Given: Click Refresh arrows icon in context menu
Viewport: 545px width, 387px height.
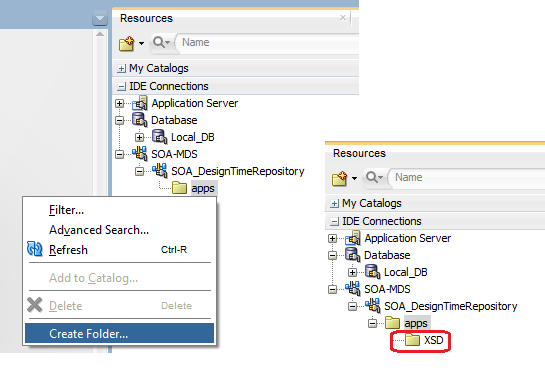Looking at the screenshot, I should pos(35,249).
